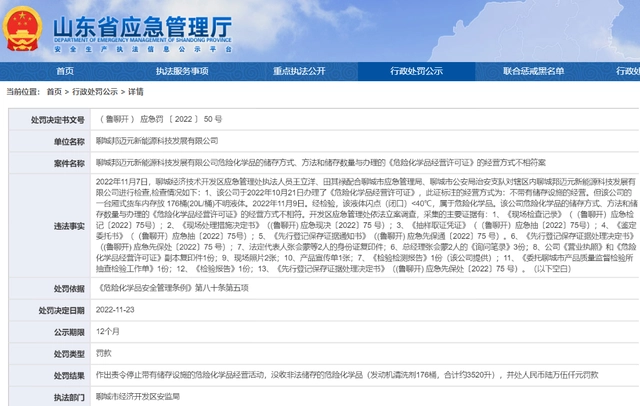
Task: Click the 安全生产执法信息公示平台 subtitle
Action: 143,49
